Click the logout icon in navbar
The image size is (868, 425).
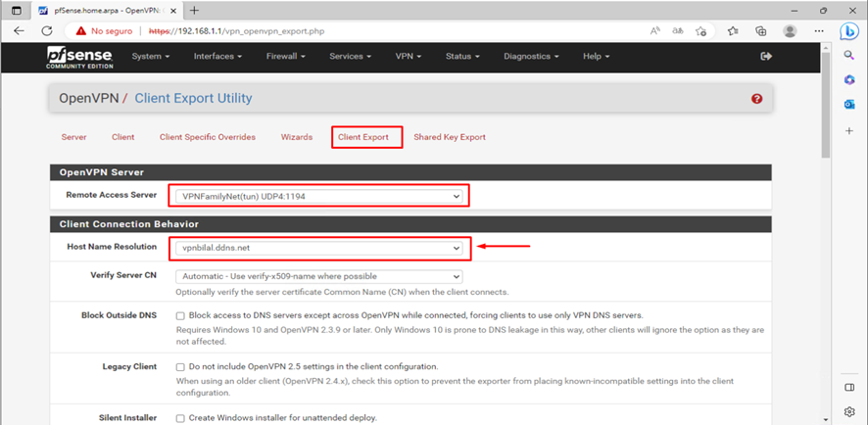pos(766,57)
